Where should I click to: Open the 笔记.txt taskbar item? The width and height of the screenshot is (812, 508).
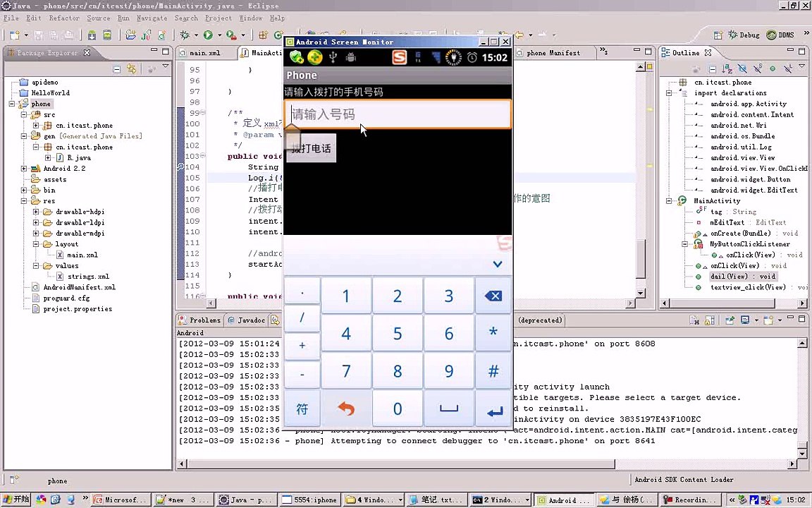436,500
